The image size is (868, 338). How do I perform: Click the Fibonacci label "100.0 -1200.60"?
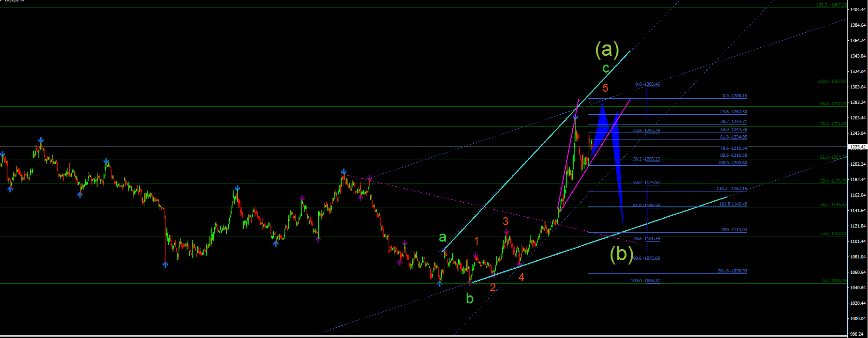click(x=733, y=163)
